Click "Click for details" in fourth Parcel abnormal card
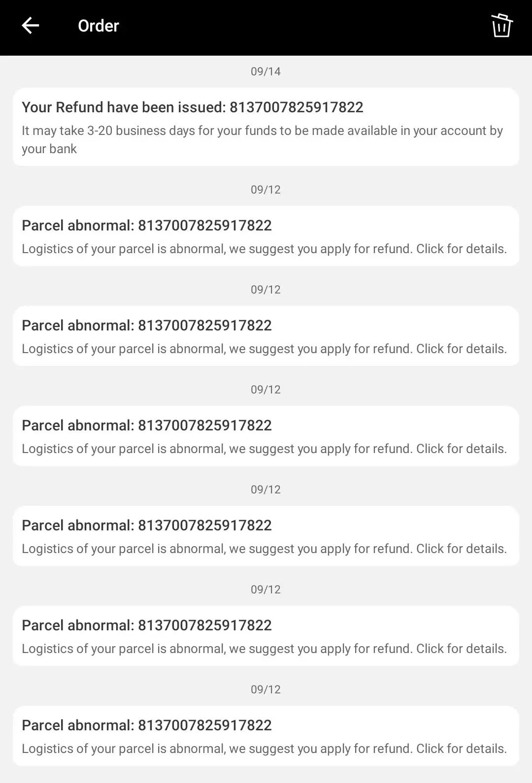Viewport: 532px width, 783px height. [461, 549]
